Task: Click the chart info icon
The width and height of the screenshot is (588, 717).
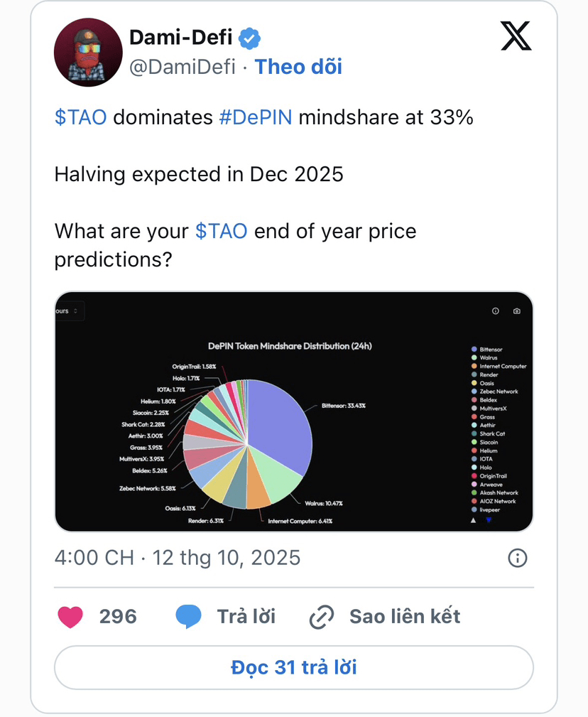Action: point(495,311)
